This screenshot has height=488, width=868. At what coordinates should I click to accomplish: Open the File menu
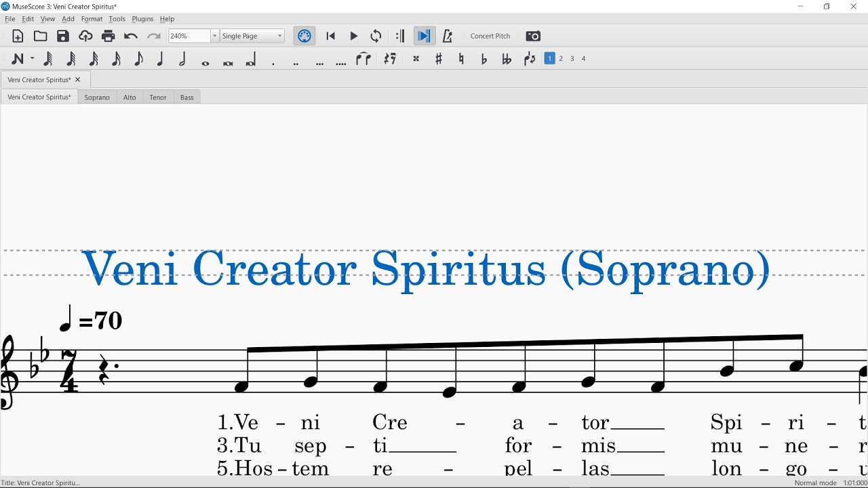[10, 19]
